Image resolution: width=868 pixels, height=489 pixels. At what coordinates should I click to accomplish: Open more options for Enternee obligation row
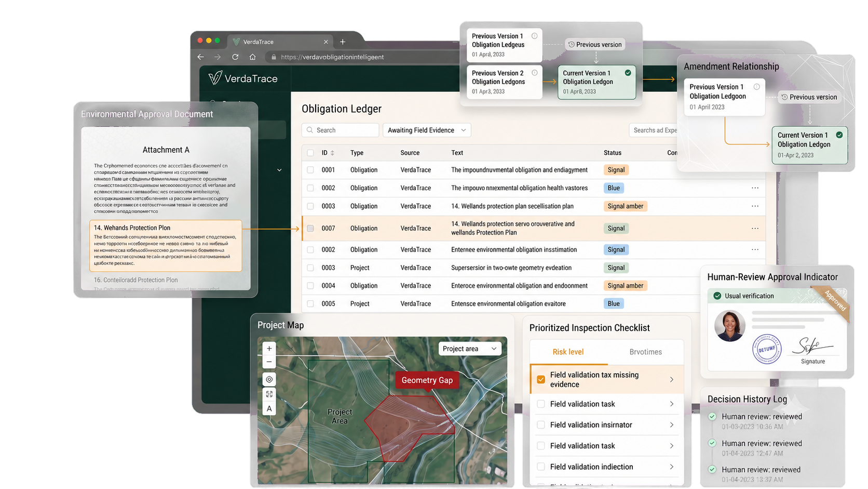[x=755, y=250]
